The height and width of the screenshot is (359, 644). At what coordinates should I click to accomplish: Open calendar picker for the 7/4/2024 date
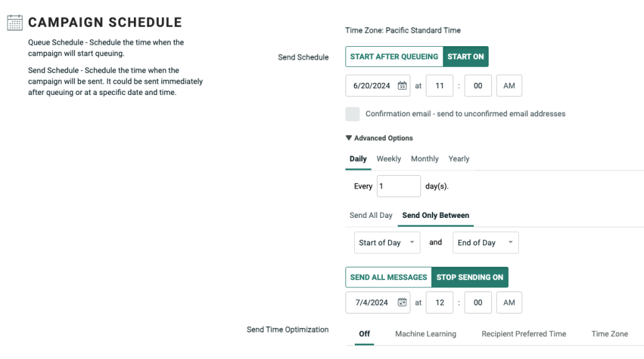pyautogui.click(x=402, y=302)
